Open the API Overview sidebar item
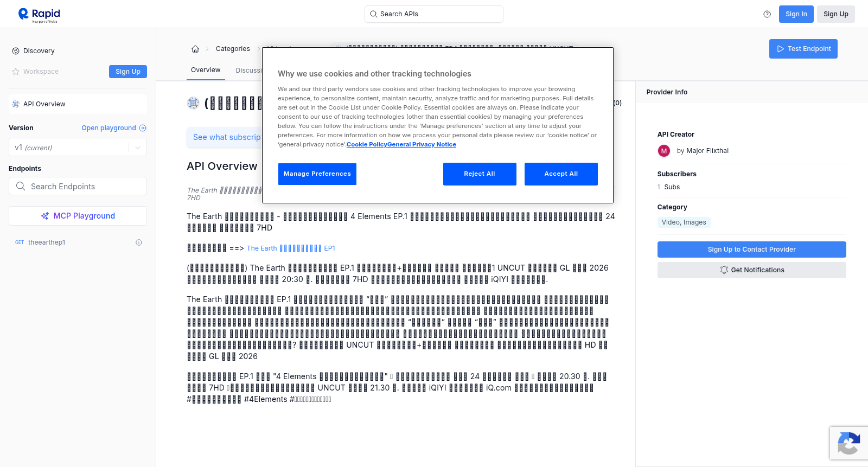The width and height of the screenshot is (868, 467). click(x=78, y=104)
